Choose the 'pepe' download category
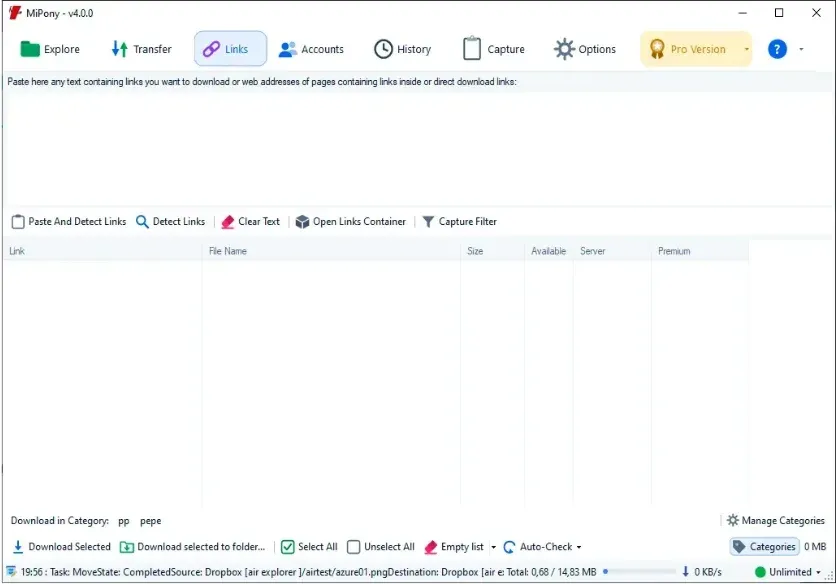This screenshot has width=836, height=584. 150,521
